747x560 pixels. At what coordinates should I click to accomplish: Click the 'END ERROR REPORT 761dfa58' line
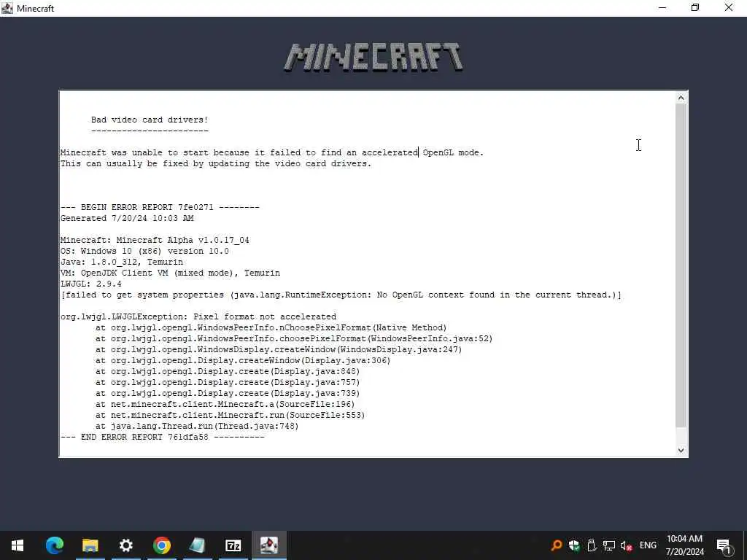pyautogui.click(x=163, y=437)
